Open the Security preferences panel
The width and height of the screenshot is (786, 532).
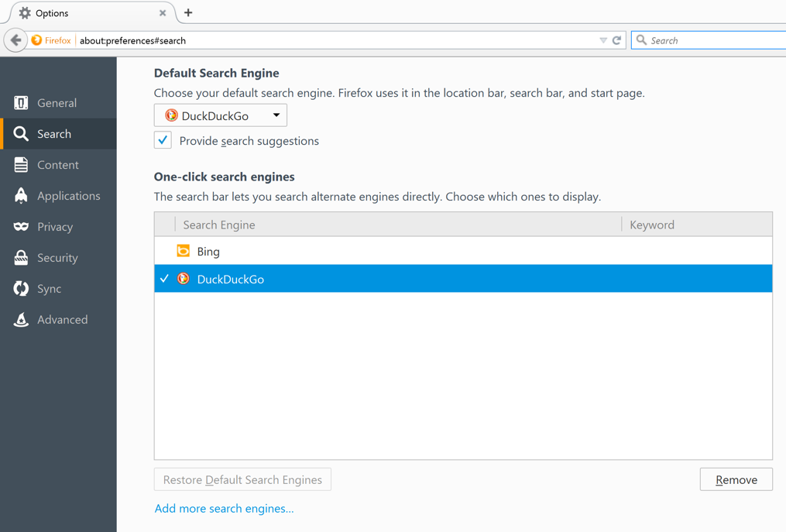[x=57, y=257]
